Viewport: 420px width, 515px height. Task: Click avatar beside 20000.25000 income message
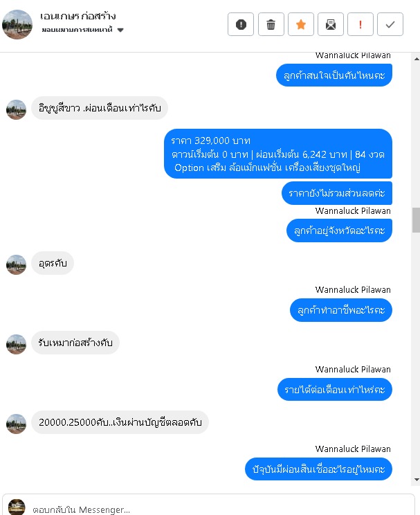[x=16, y=424]
